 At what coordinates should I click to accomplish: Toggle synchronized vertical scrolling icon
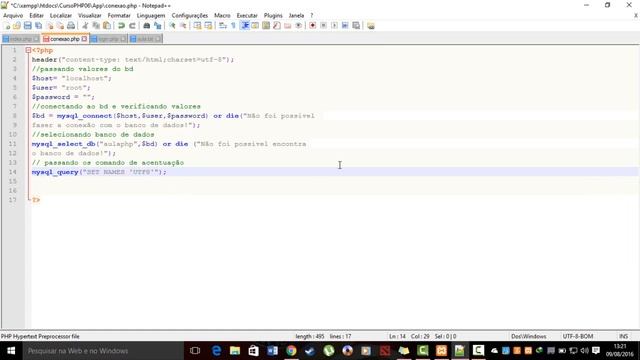(197, 26)
